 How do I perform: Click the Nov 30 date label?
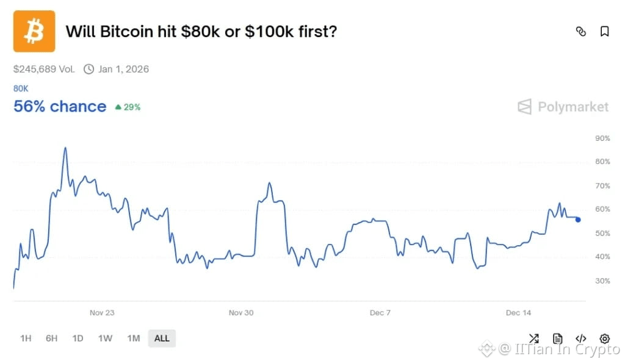click(x=241, y=313)
